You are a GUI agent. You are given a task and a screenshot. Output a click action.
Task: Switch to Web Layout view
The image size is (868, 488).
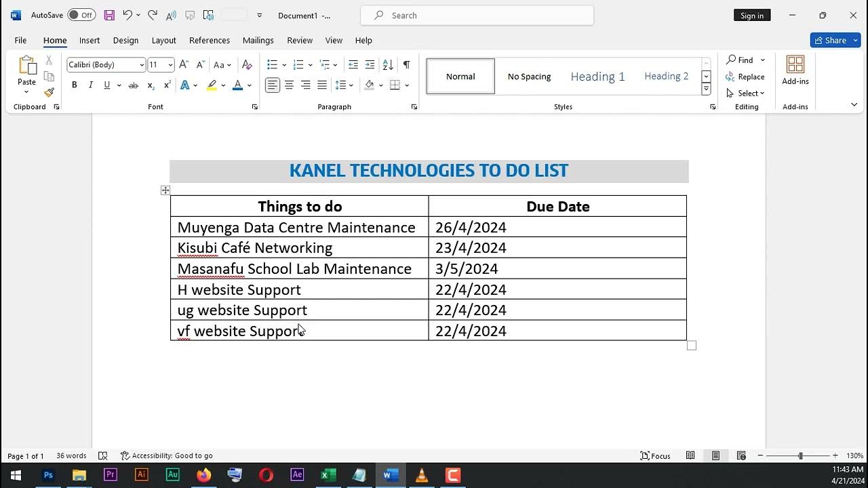point(741,456)
